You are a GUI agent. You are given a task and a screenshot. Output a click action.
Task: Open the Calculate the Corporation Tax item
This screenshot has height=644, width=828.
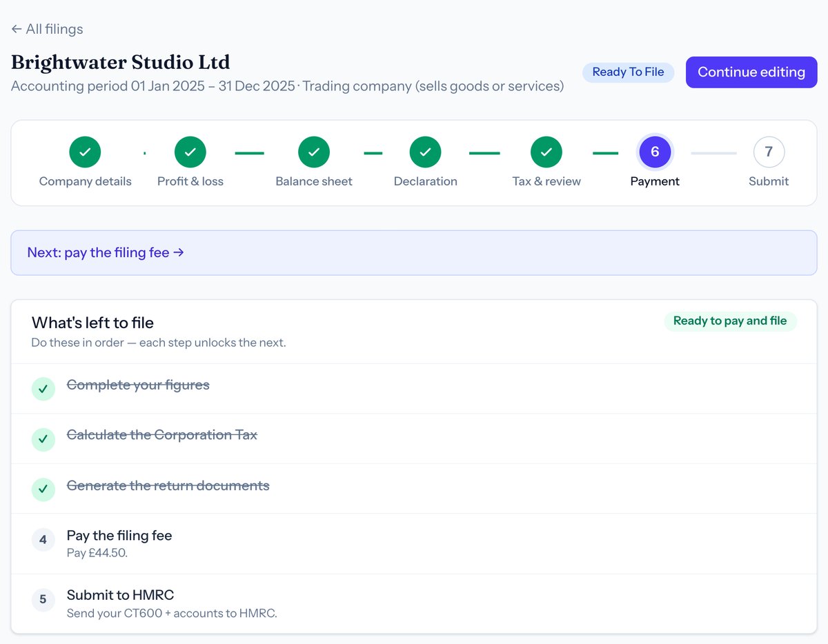pyautogui.click(x=414, y=439)
